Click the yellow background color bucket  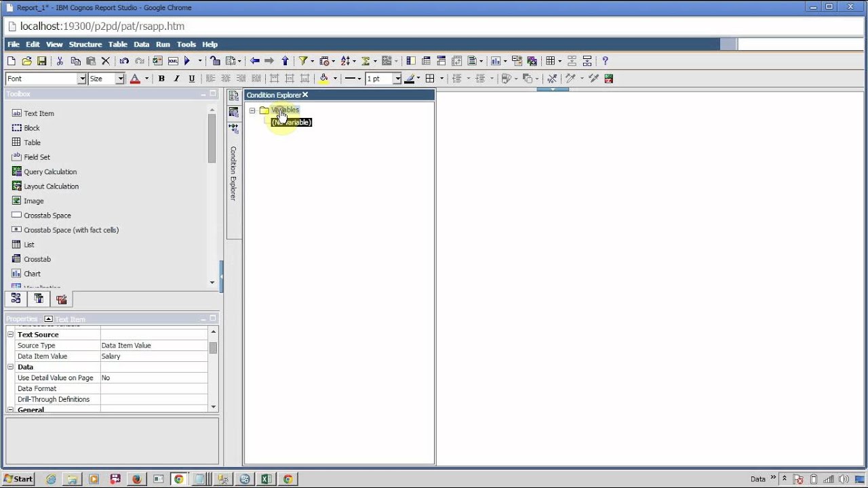tap(324, 79)
